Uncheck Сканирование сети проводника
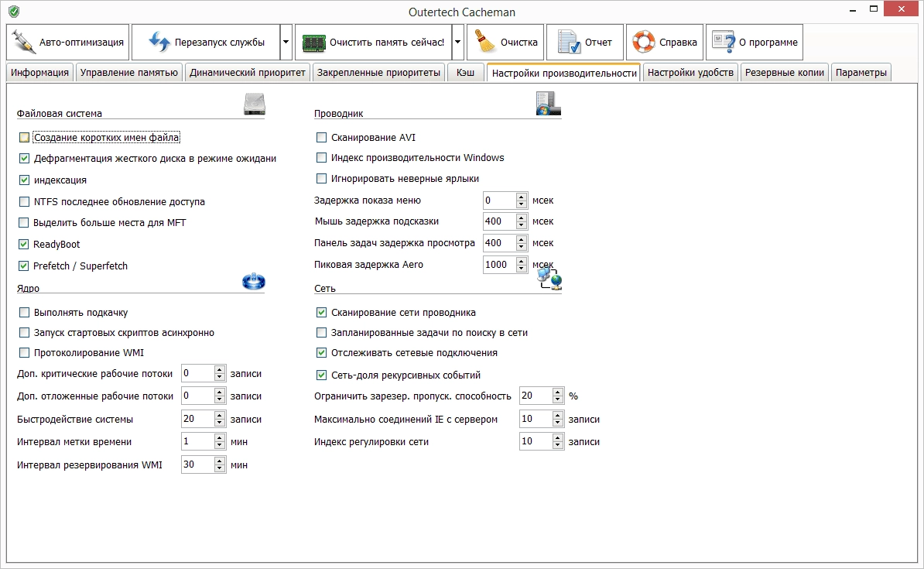The height and width of the screenshot is (569, 924). click(321, 313)
